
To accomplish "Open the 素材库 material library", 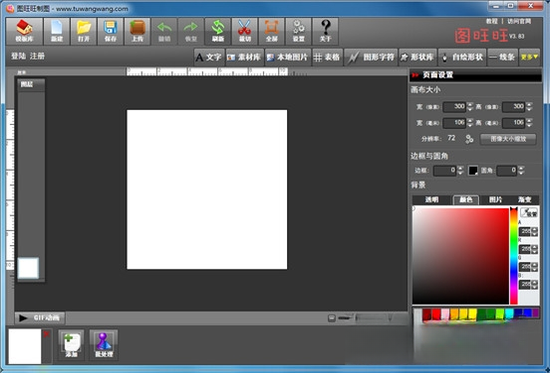I will [244, 57].
